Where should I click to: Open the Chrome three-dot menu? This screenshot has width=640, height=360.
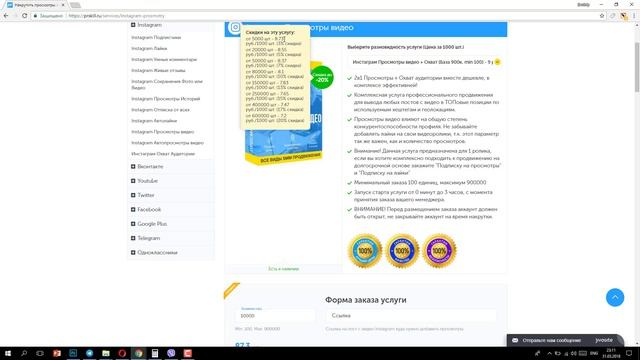point(634,16)
